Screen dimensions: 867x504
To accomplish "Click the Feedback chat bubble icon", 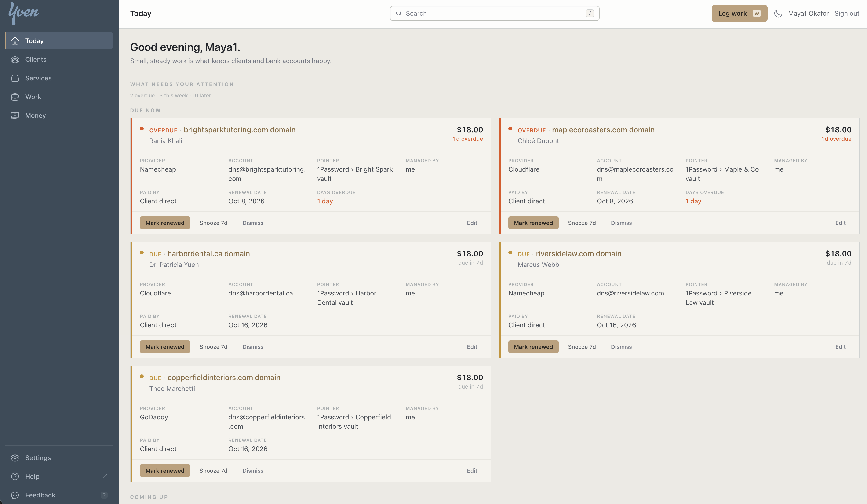I will point(15,495).
